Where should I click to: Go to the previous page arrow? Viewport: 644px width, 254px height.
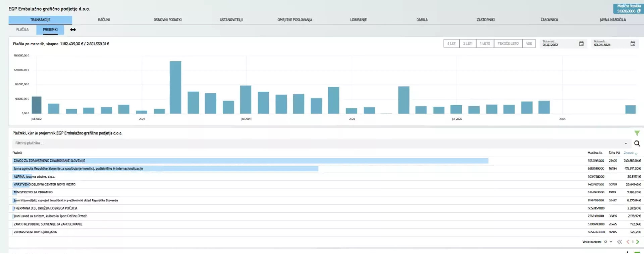click(x=628, y=242)
